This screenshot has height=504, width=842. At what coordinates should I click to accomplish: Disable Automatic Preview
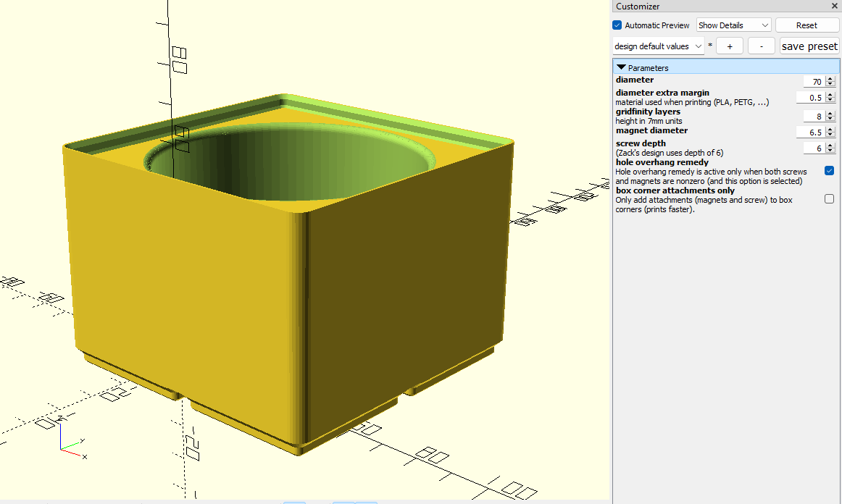tap(617, 25)
